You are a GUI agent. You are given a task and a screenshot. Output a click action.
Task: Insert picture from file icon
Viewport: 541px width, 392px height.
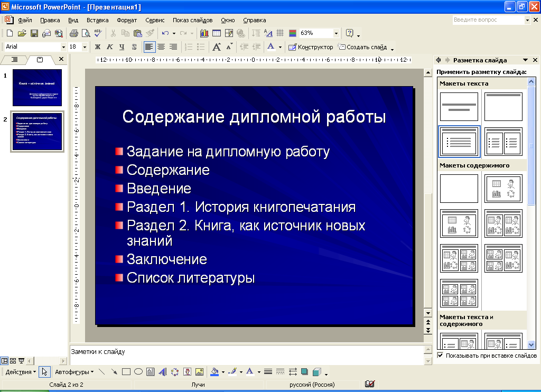coord(199,371)
